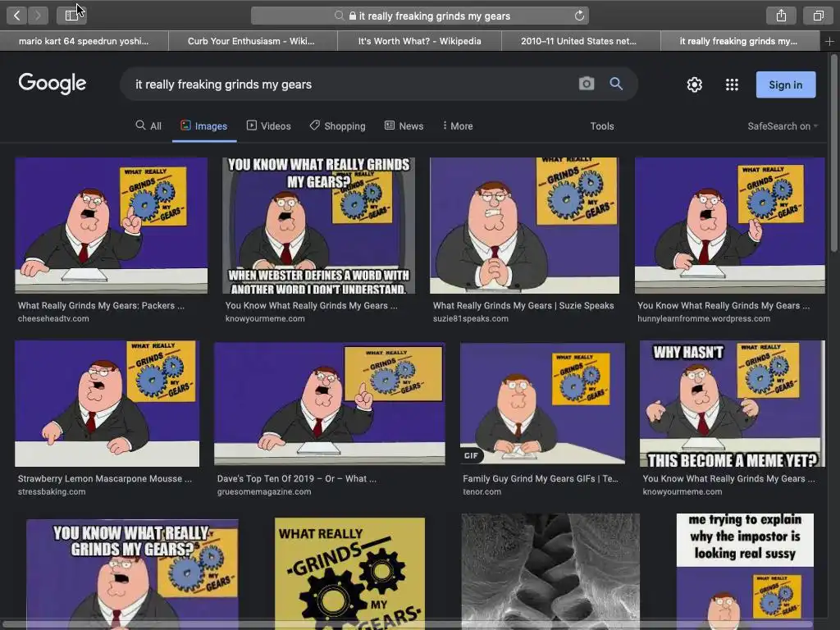Click the Safari forward arrow

click(38, 16)
